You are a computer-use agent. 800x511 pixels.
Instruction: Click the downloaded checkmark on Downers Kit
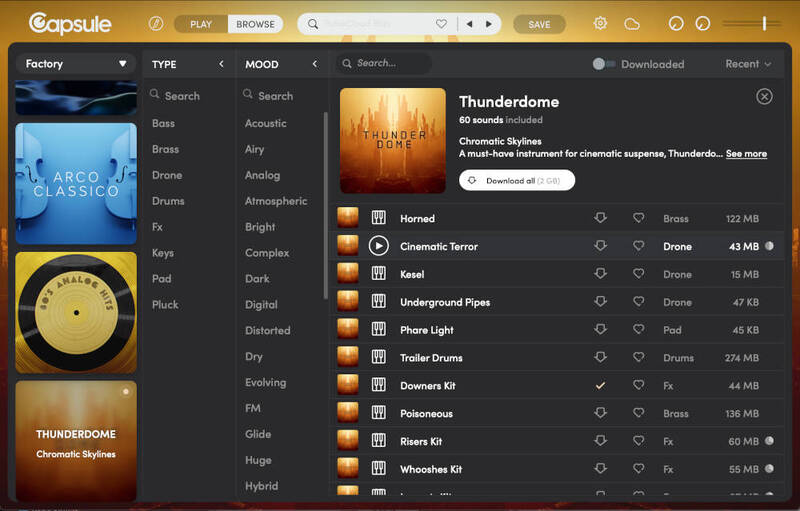click(x=601, y=386)
